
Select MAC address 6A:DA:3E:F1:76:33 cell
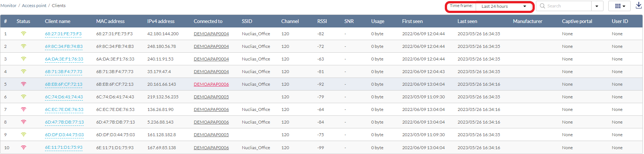click(x=115, y=59)
